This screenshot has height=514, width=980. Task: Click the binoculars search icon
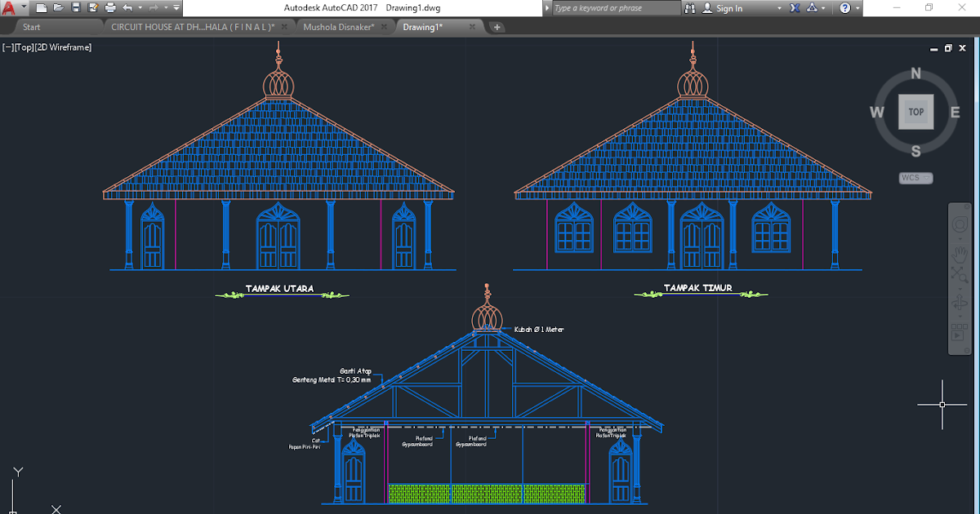click(x=689, y=8)
